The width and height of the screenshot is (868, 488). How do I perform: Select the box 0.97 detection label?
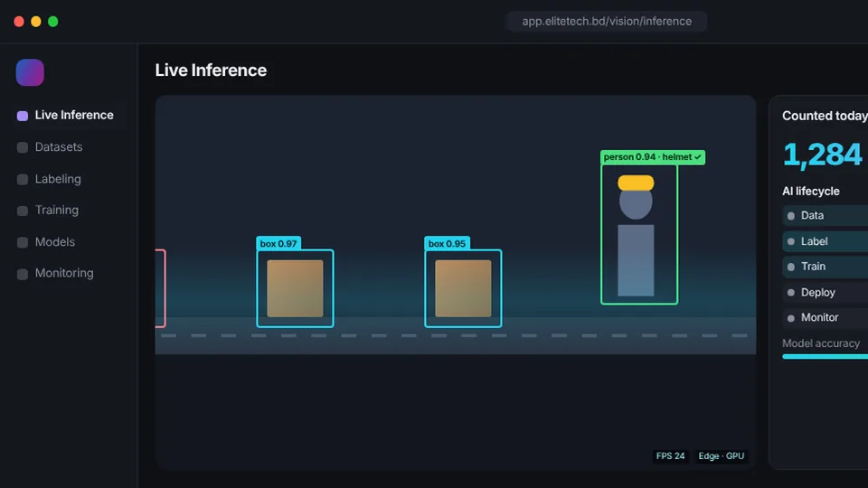[x=278, y=243]
